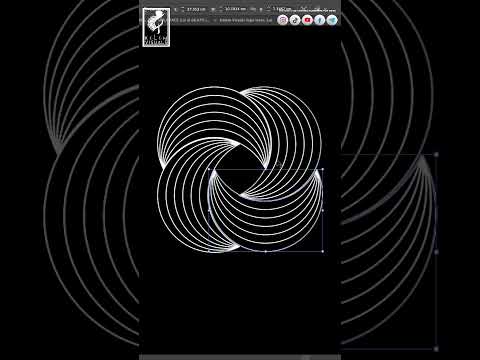
Task: Select the second document tab
Action: 245,20
